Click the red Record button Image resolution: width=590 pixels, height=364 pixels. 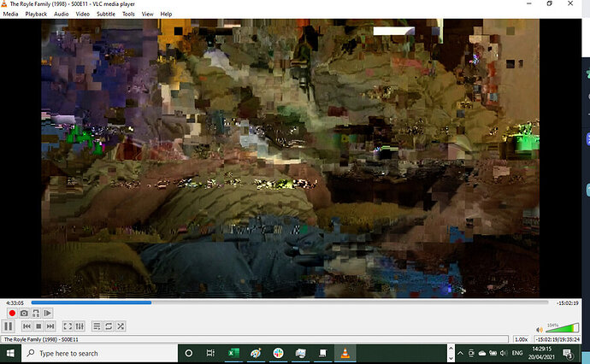12,313
